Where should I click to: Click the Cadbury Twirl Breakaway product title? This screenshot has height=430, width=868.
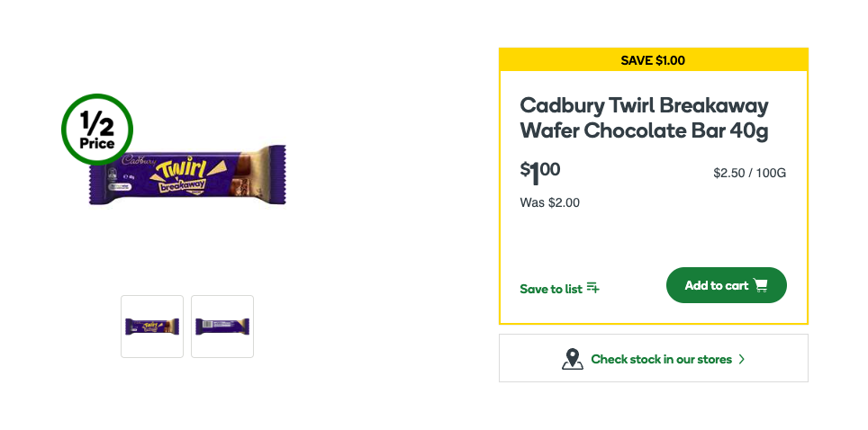(644, 118)
